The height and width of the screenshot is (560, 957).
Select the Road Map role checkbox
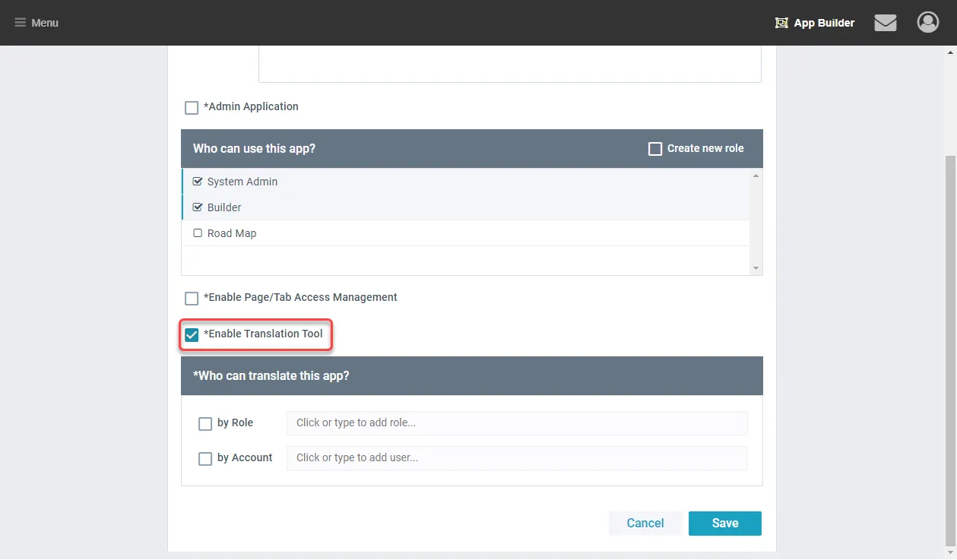[x=198, y=233]
